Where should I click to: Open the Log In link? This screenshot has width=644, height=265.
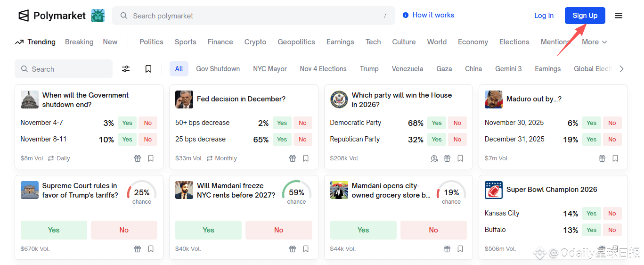point(544,16)
